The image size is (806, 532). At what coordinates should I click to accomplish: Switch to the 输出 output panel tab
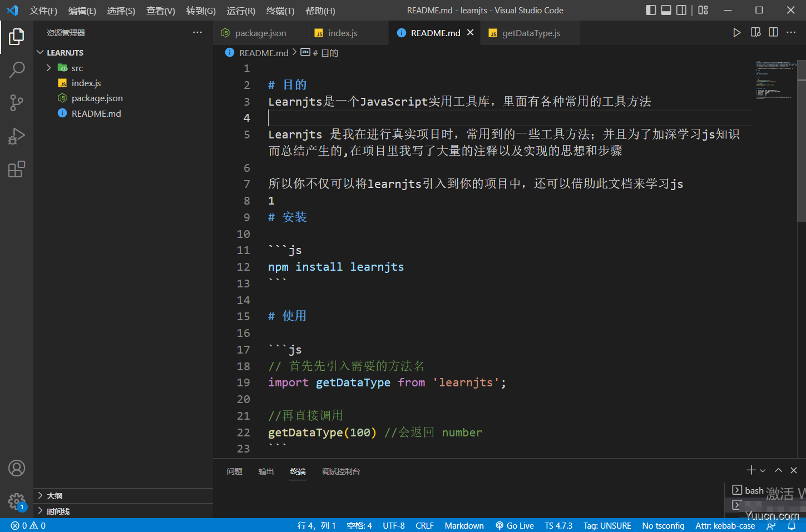[266, 471]
